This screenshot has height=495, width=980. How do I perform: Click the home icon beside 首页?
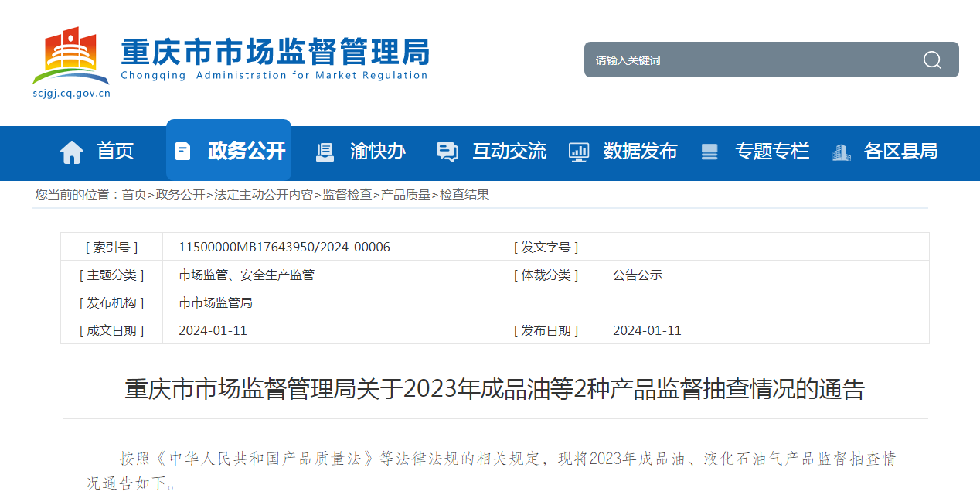[72, 152]
